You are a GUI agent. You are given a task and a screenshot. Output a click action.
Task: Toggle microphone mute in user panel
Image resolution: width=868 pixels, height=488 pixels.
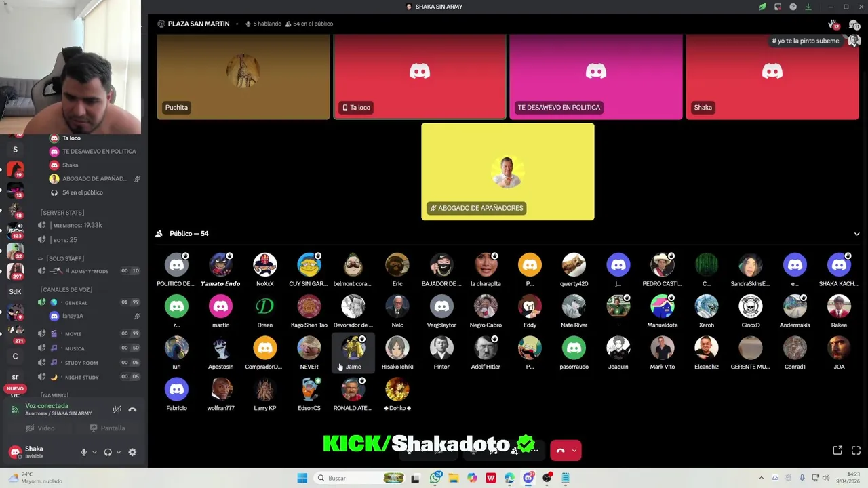pos(84,452)
